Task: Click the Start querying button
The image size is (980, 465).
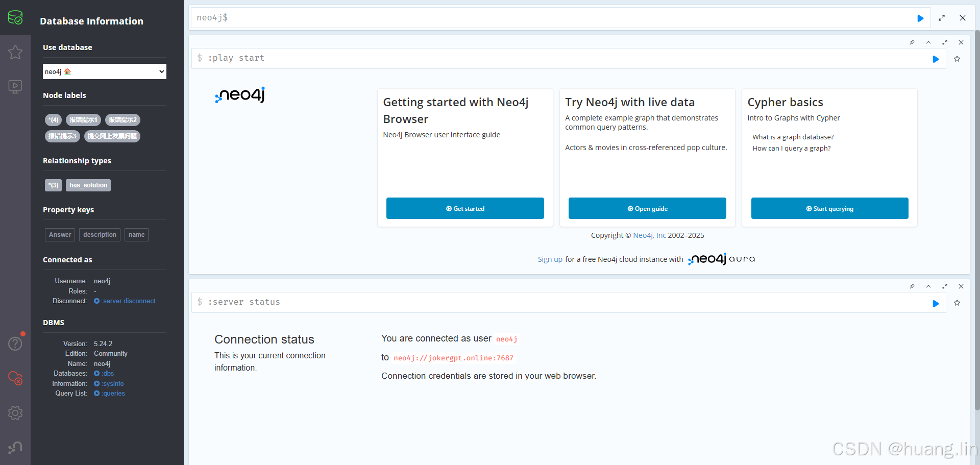Action: coord(830,208)
